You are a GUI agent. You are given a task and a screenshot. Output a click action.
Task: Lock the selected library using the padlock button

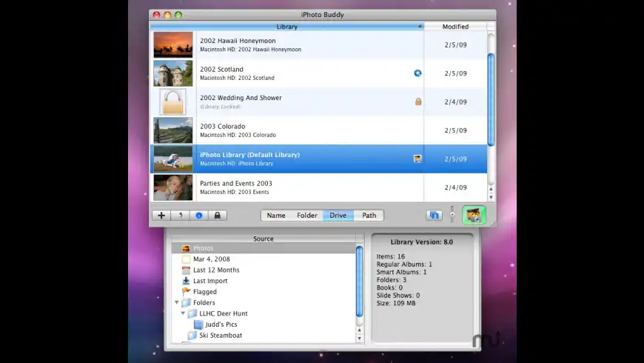218,216
